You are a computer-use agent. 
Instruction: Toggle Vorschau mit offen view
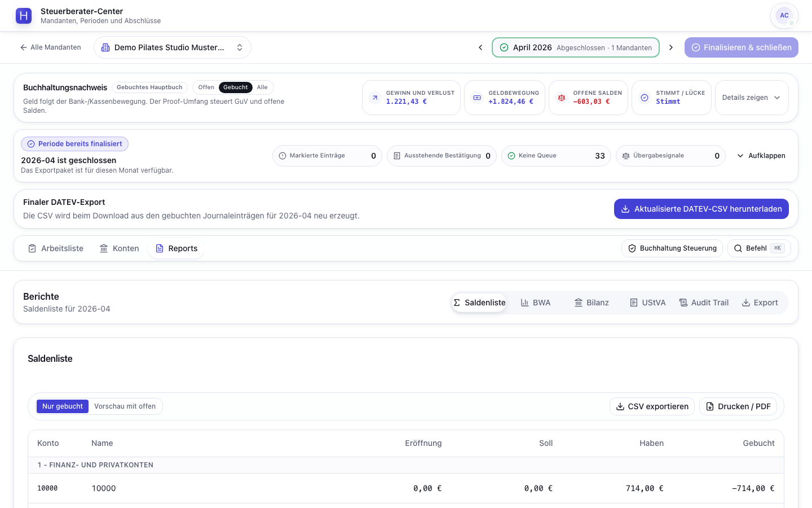coord(125,406)
